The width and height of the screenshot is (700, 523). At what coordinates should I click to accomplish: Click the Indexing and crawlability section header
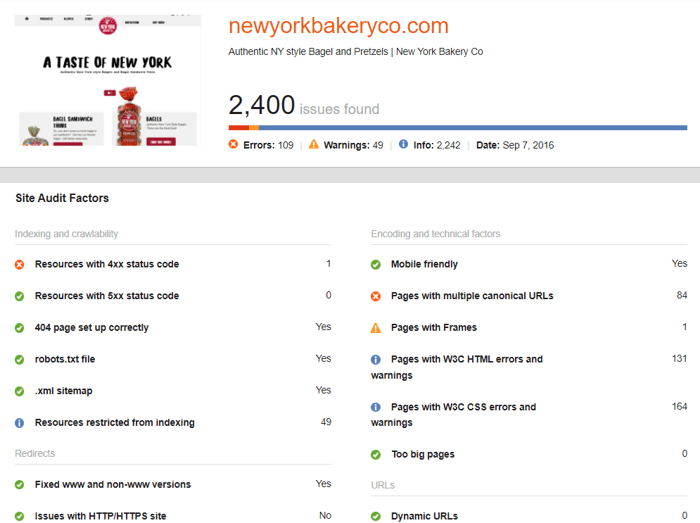tap(67, 234)
